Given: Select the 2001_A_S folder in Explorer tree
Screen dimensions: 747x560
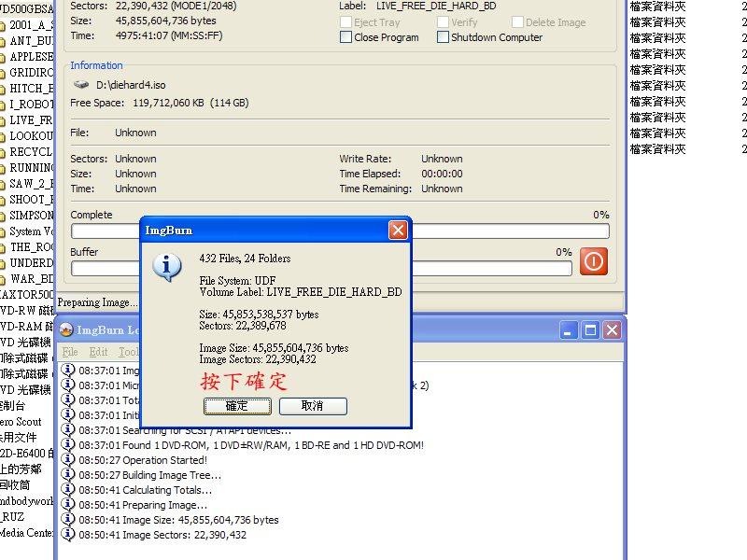Looking at the screenshot, I should 32,25.
